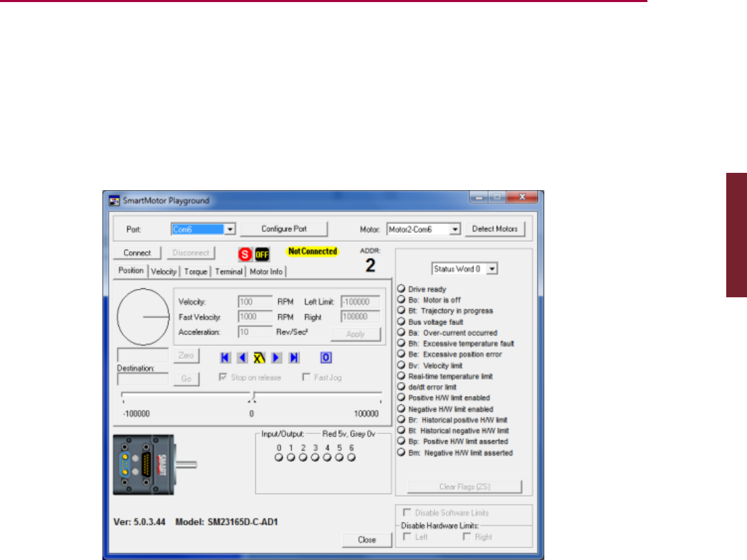Screen dimensions: 747x560
Task: Click I/O indicator 2
Action: coord(303,458)
